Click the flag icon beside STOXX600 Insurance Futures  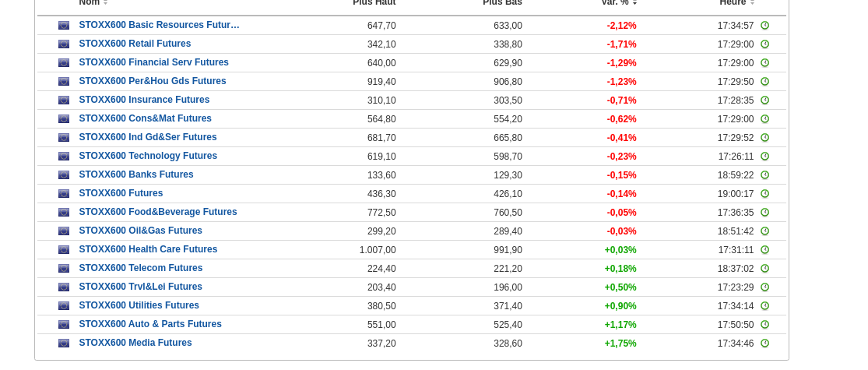(x=64, y=100)
